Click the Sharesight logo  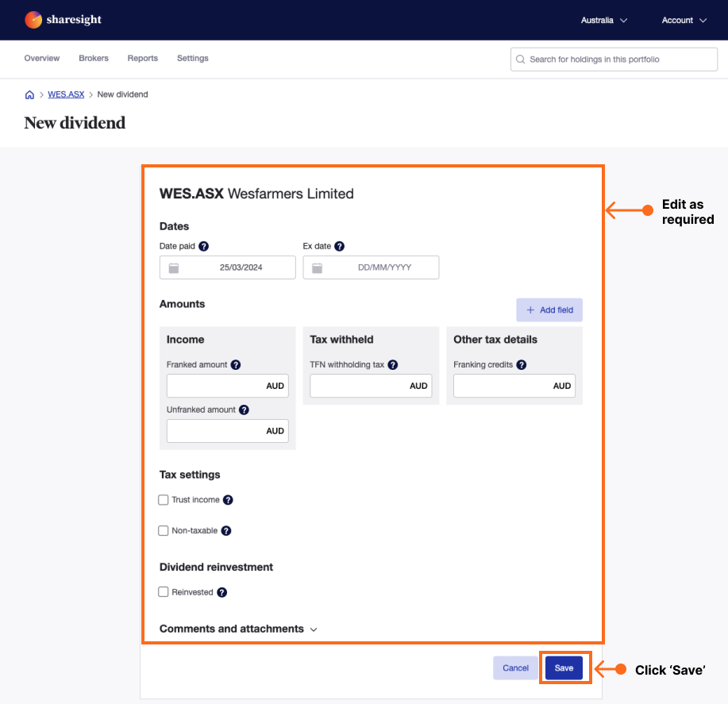click(x=63, y=20)
